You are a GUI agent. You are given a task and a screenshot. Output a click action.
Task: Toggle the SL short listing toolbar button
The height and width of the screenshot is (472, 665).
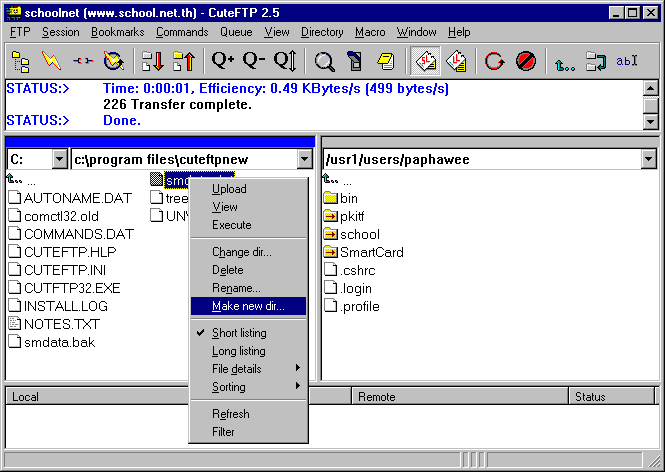click(x=426, y=61)
